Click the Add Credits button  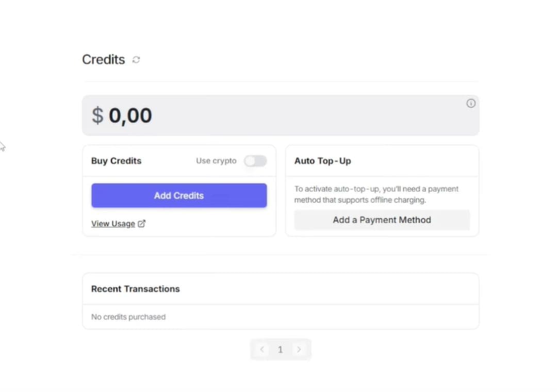pyautogui.click(x=179, y=195)
